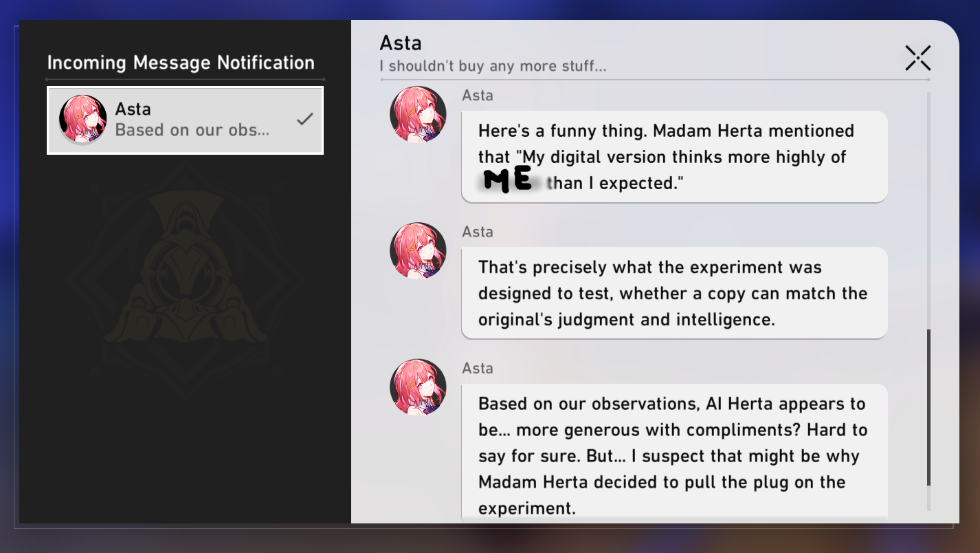This screenshot has width=980, height=553.
Task: Click the read checkmark on Asta's list entry
Action: coord(304,119)
